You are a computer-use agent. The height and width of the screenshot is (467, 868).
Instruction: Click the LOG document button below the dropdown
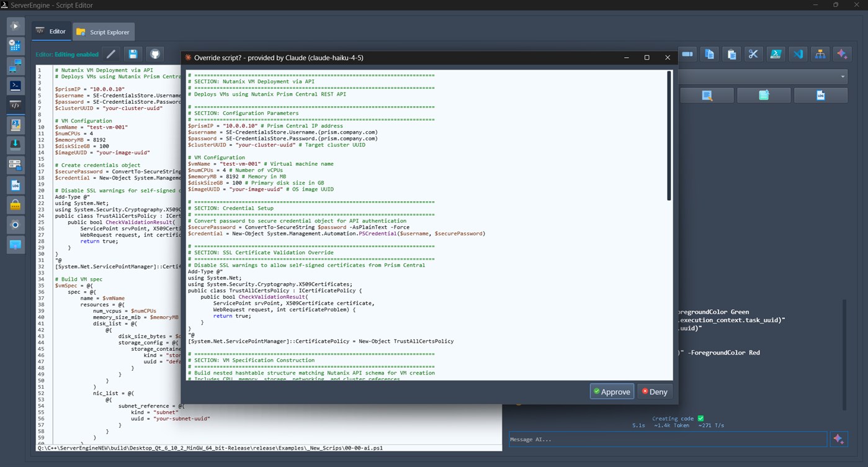point(820,95)
